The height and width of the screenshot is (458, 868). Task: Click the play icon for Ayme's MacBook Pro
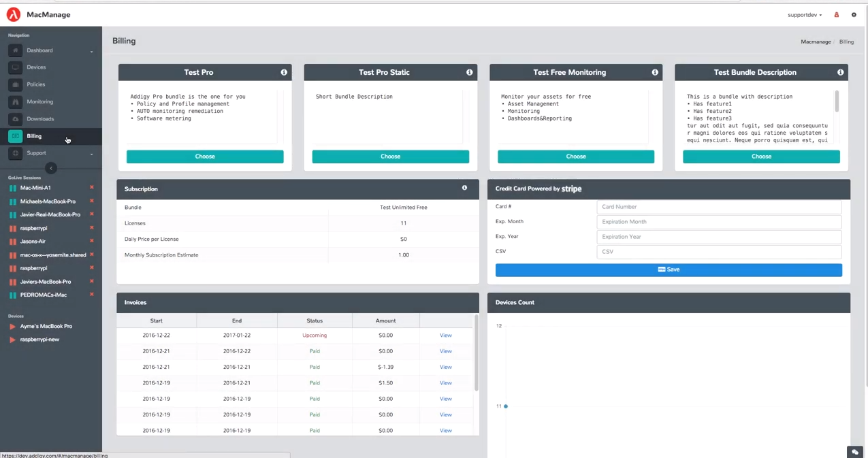(x=12, y=327)
